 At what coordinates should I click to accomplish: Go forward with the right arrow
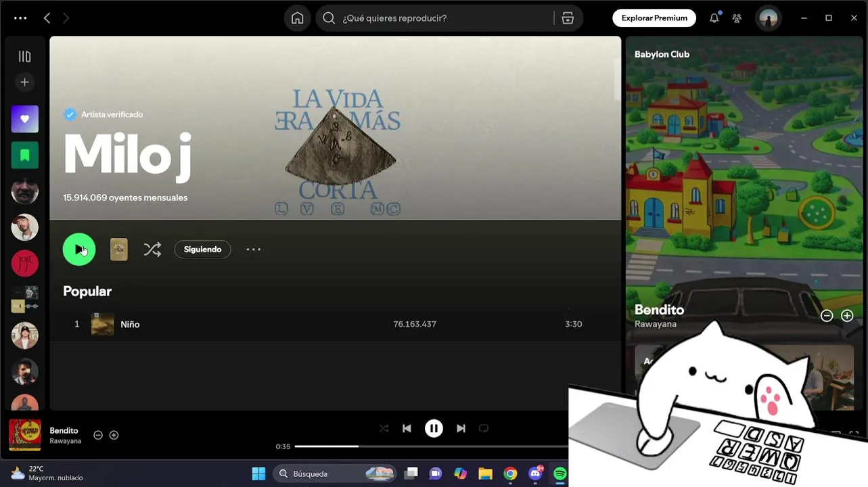[x=66, y=18]
